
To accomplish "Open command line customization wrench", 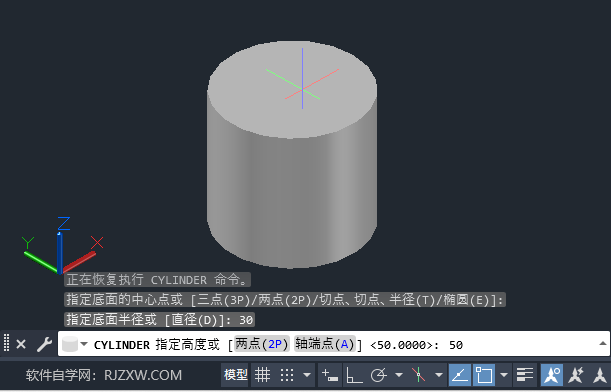I will coord(44,344).
